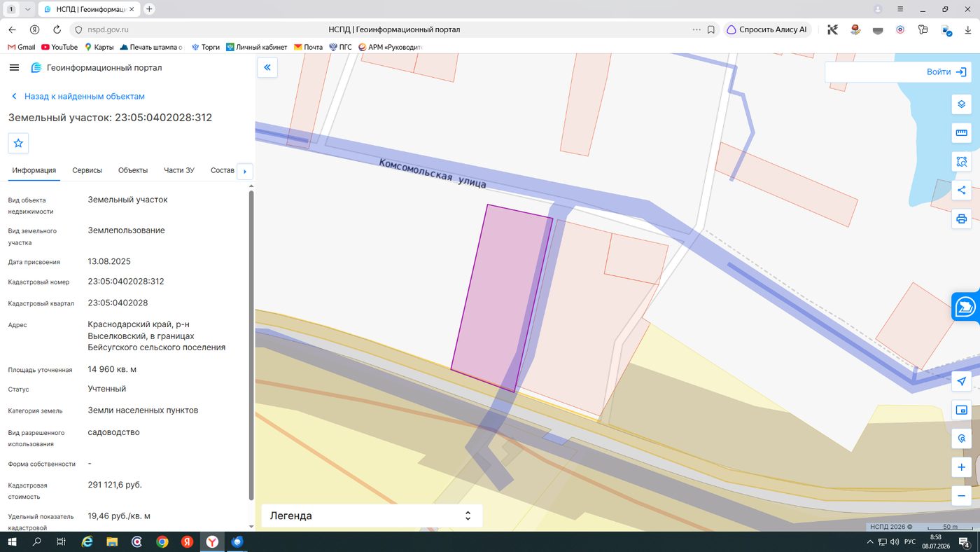Click Комсомольская улица label on map
980x552 pixels.
tap(432, 173)
